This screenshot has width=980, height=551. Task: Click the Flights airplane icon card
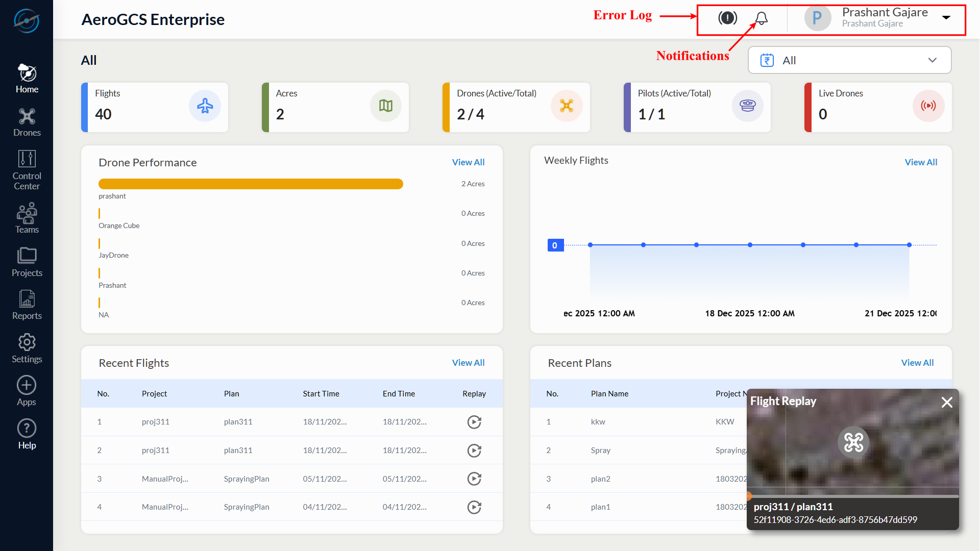point(205,106)
